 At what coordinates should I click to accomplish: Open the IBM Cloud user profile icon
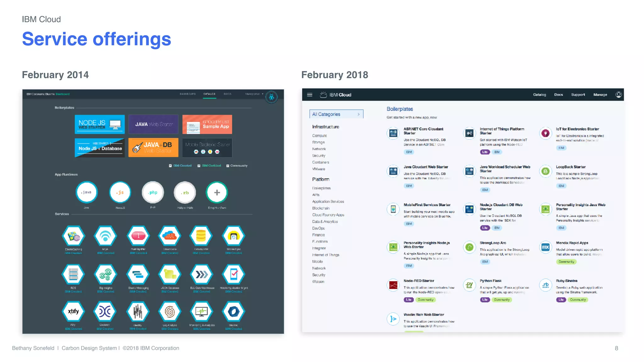click(619, 95)
